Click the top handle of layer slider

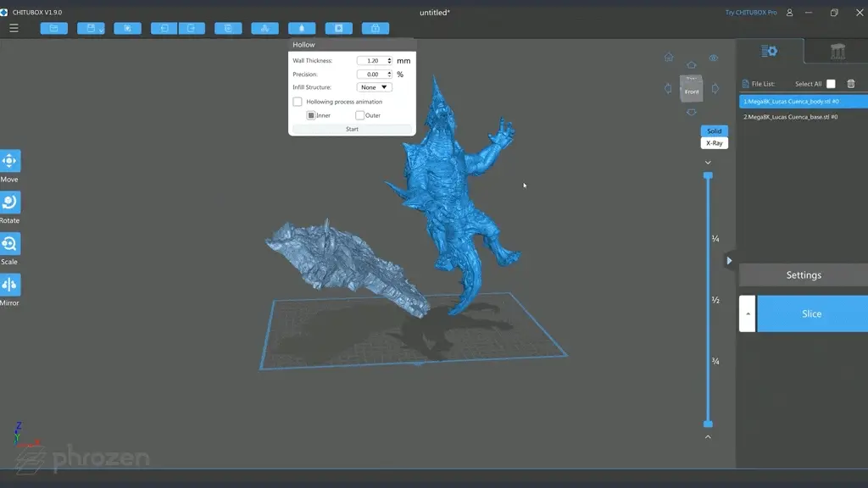pos(708,175)
